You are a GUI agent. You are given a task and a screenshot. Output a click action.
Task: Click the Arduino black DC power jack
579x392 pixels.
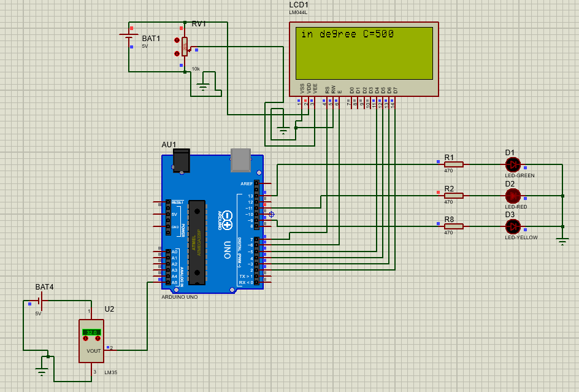click(x=182, y=161)
